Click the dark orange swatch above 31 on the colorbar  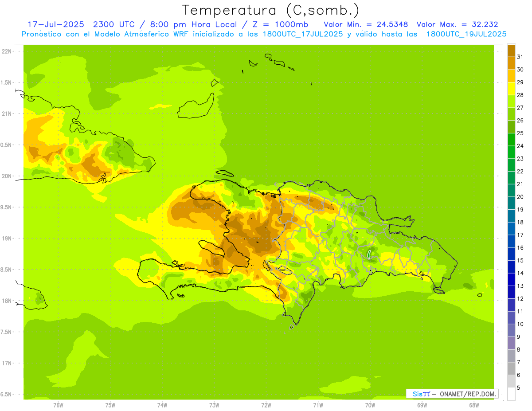click(x=511, y=51)
